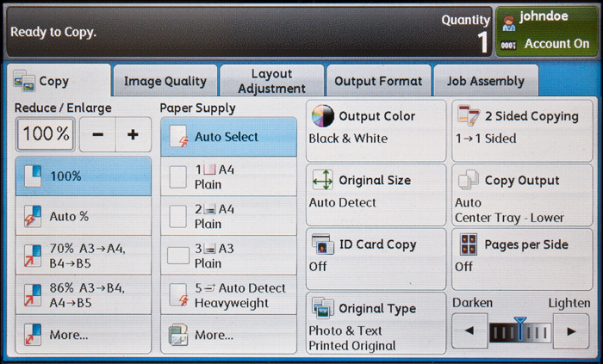This screenshot has height=364, width=603.
Task: Open More... under Paper Supply
Action: click(x=228, y=335)
